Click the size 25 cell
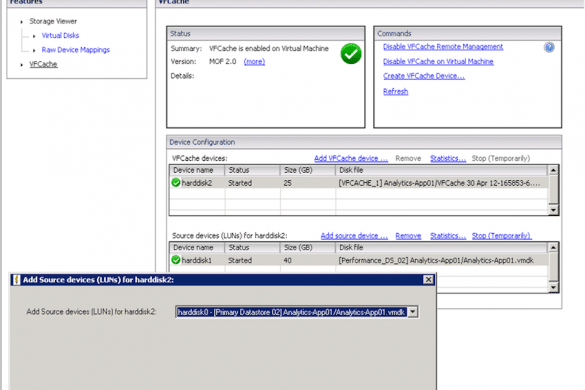 pos(287,183)
